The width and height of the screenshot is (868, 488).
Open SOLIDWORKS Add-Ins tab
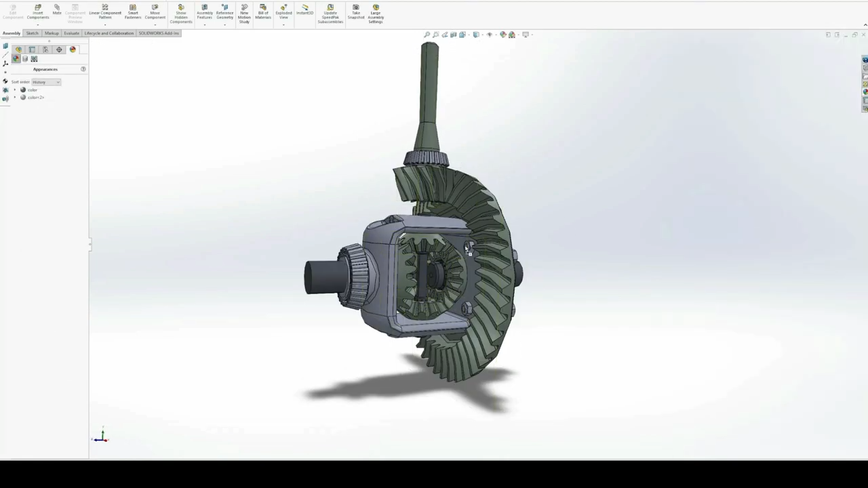[x=159, y=33]
